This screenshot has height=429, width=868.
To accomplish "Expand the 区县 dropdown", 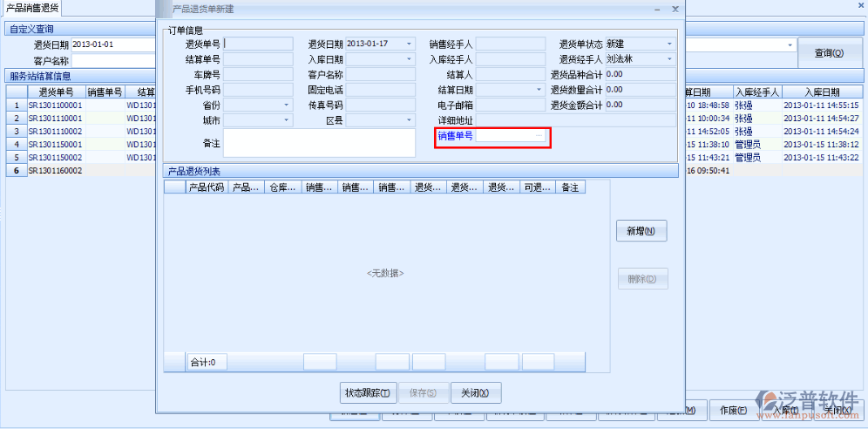I will click(409, 119).
